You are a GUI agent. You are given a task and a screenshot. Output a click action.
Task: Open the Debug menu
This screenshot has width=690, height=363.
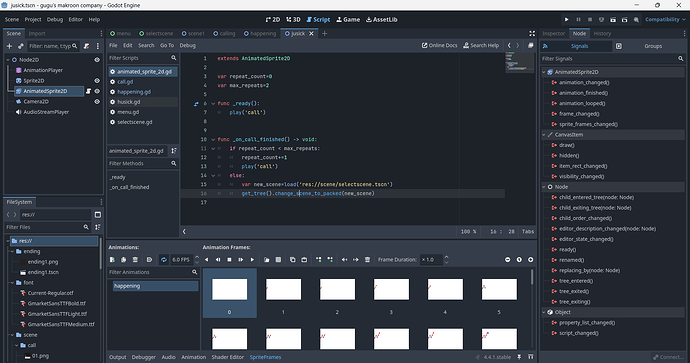(x=55, y=19)
